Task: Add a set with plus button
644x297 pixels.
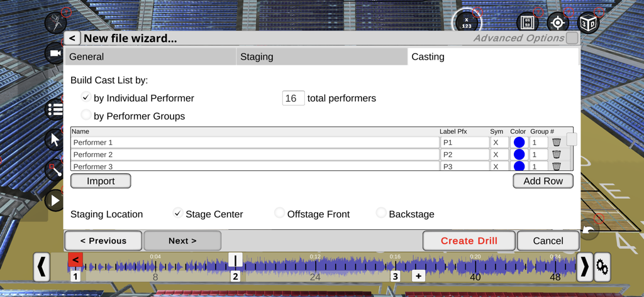Action: (418, 276)
